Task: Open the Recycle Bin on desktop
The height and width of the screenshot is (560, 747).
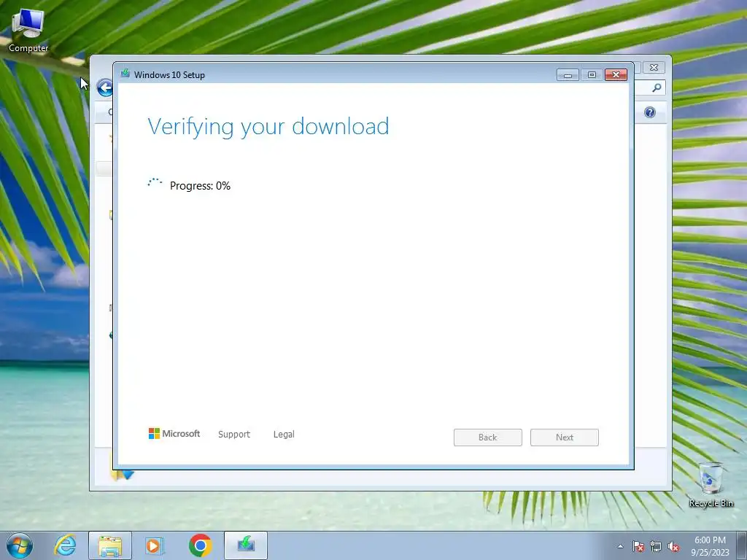Action: 711,485
